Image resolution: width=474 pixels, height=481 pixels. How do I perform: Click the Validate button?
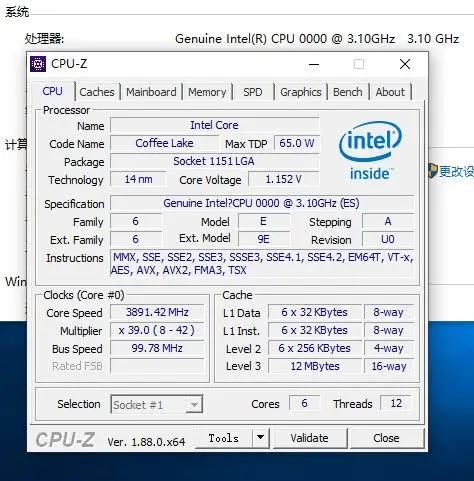click(309, 438)
